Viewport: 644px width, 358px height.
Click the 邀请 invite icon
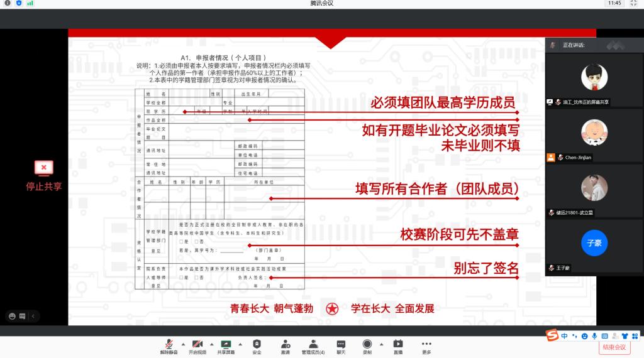(286, 344)
